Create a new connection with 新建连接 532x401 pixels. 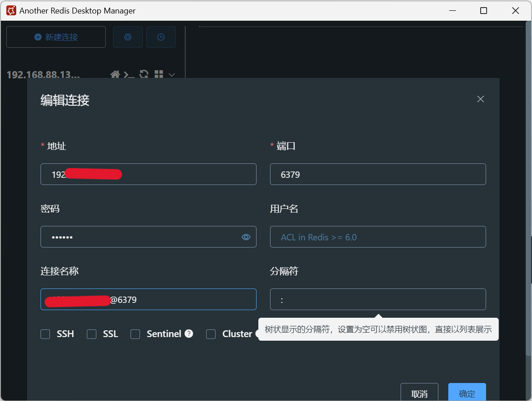pos(56,36)
